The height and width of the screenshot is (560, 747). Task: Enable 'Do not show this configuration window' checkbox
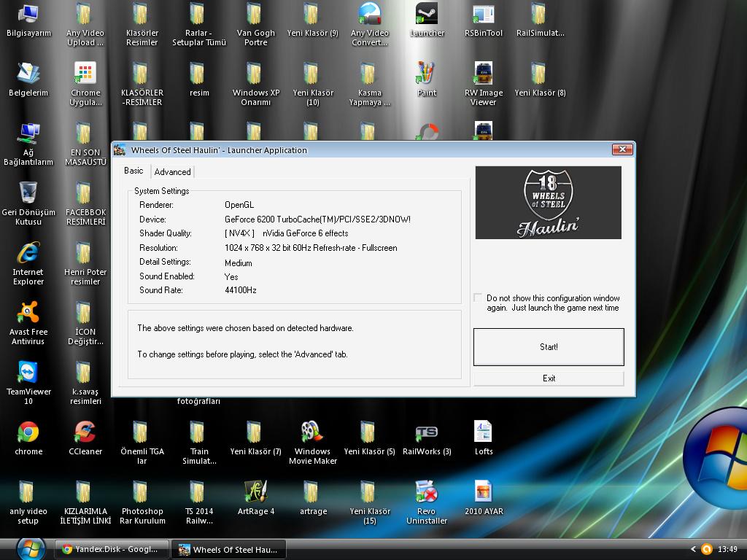click(x=478, y=297)
